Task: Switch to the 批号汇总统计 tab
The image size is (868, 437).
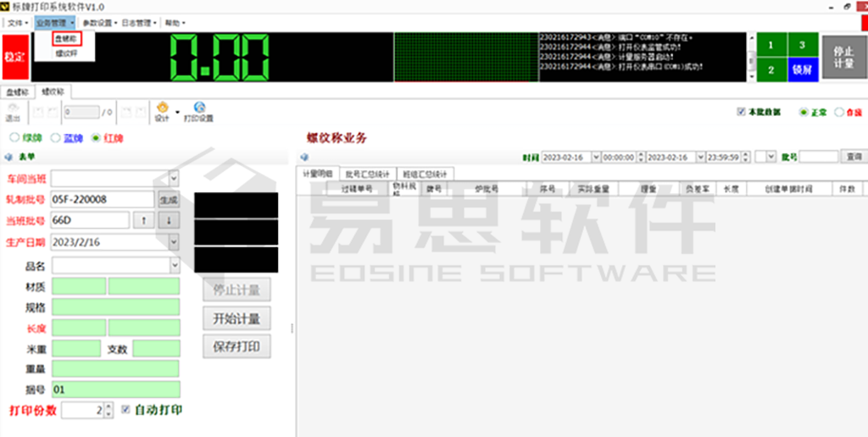Action: pyautogui.click(x=368, y=174)
